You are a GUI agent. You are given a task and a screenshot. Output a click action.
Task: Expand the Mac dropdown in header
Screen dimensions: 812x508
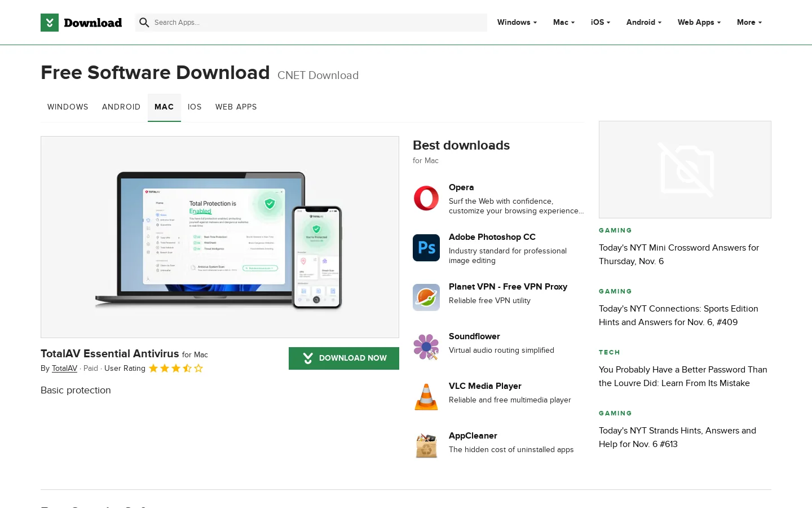point(564,23)
